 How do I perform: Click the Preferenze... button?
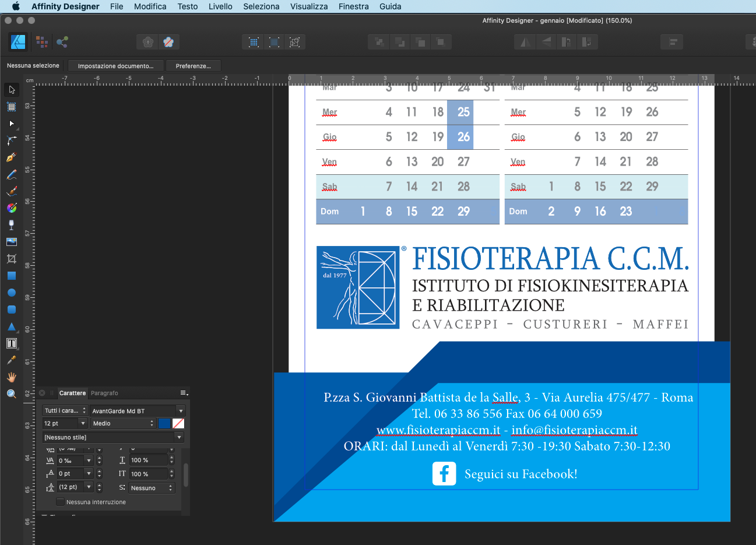point(194,66)
